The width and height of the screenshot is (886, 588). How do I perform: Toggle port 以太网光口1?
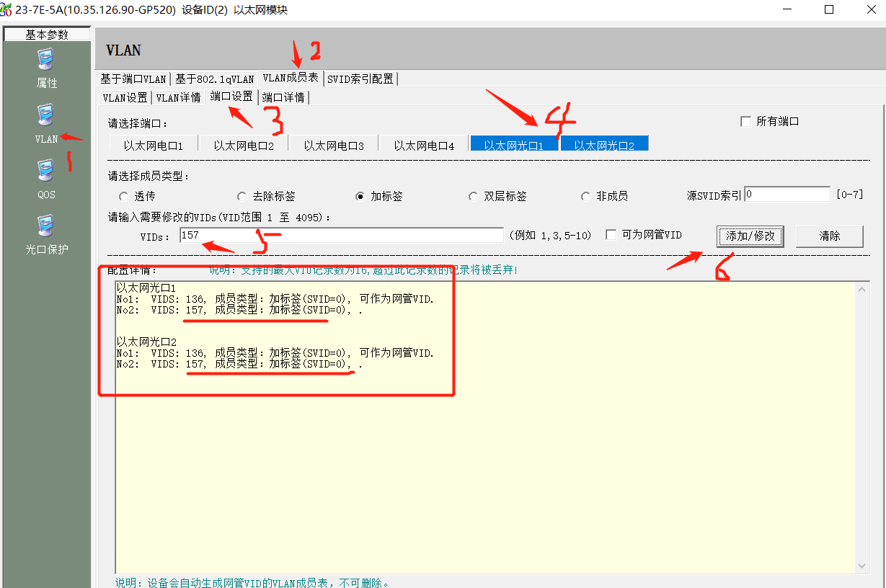pyautogui.click(x=514, y=145)
